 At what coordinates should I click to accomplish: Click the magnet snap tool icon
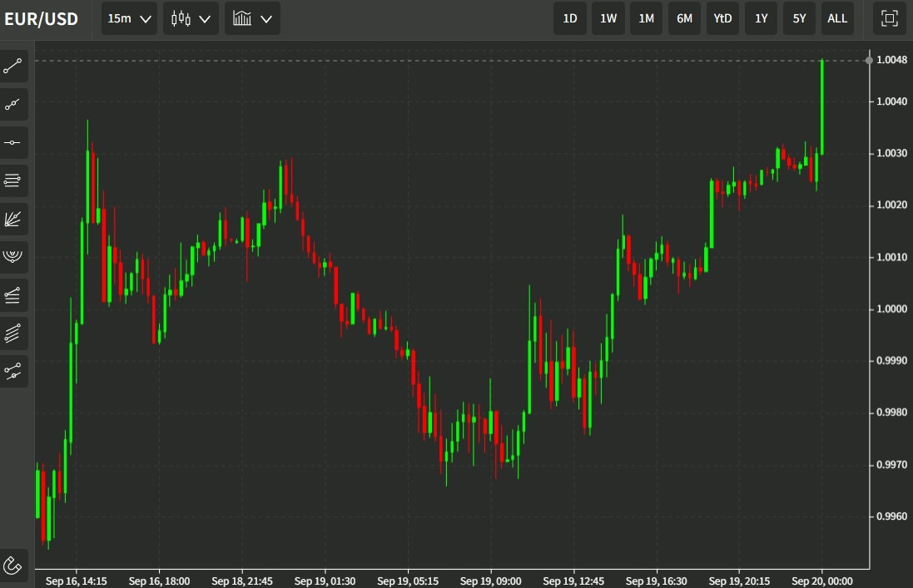click(x=12, y=565)
